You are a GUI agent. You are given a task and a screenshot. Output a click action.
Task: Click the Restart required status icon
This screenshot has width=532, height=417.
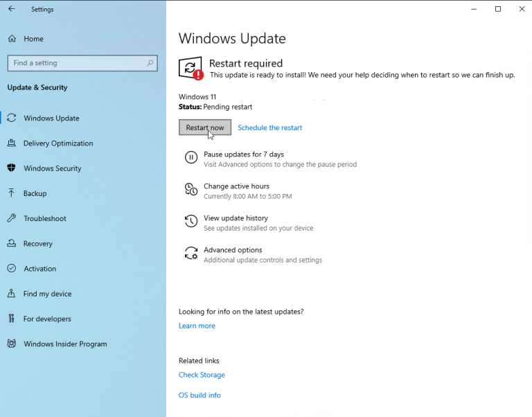[190, 68]
